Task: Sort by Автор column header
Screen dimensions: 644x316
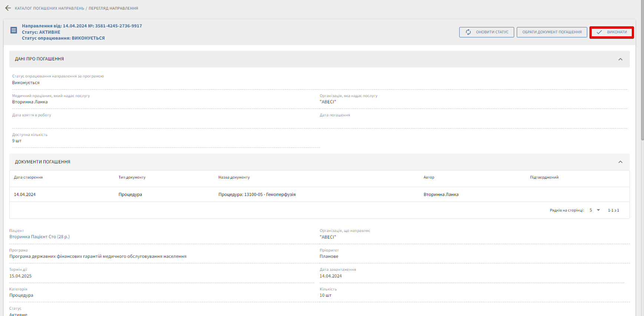Action: pos(429,177)
